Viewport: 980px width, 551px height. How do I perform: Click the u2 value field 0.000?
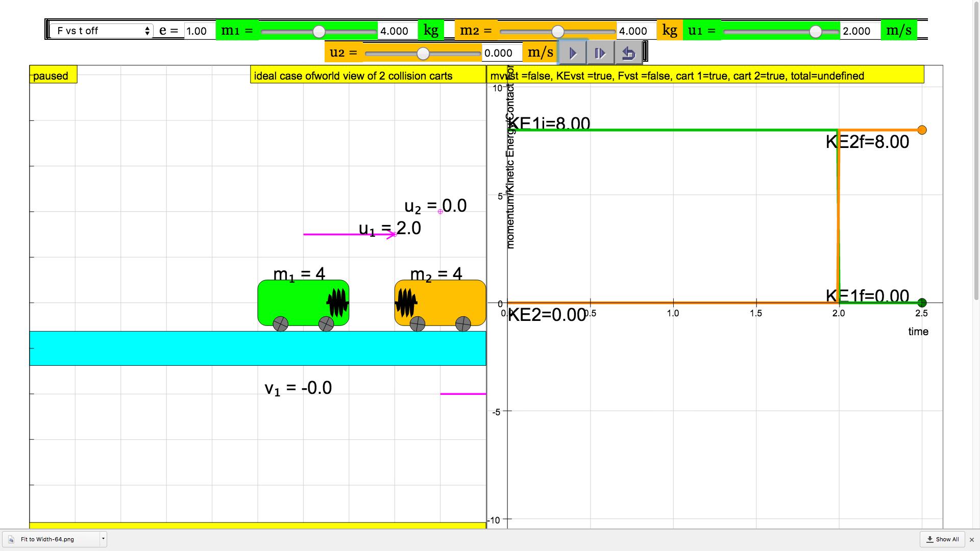pyautogui.click(x=502, y=53)
